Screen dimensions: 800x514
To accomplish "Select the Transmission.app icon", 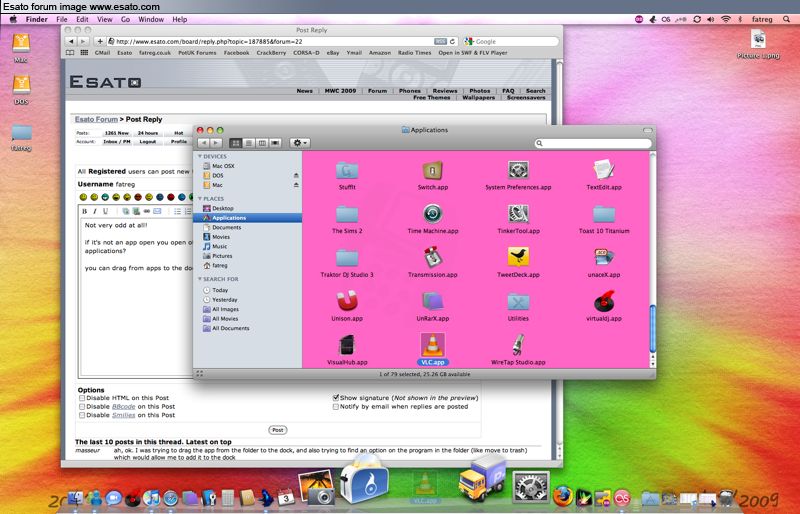I will (x=432, y=257).
